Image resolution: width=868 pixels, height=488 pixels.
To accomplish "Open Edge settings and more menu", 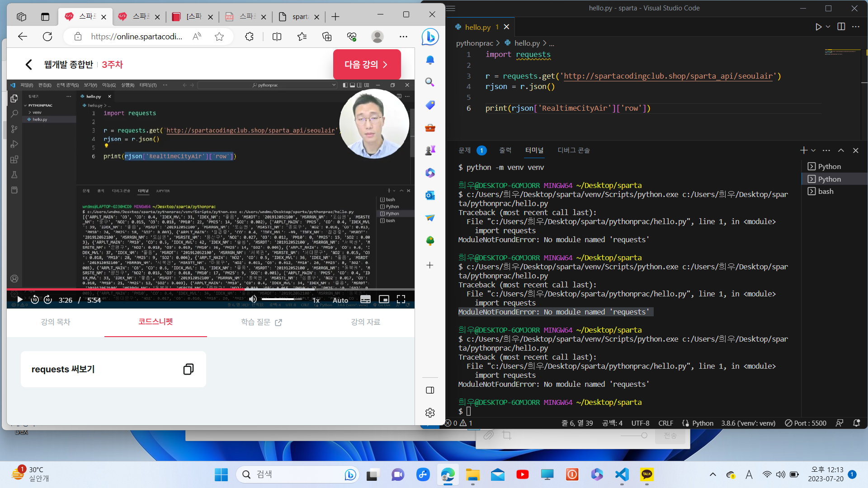I will [403, 37].
